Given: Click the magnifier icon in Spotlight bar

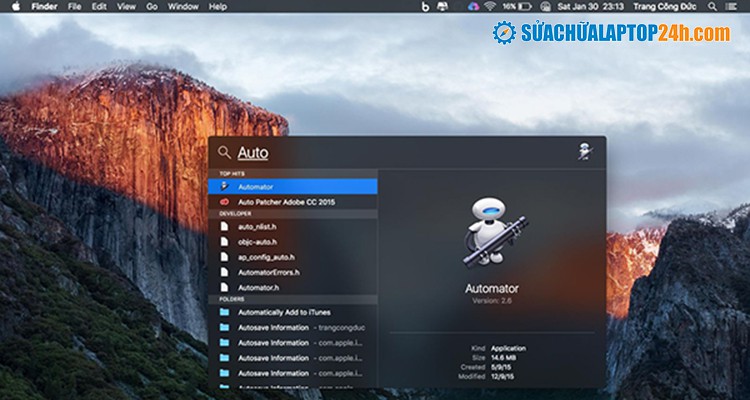Looking at the screenshot, I should 224,152.
